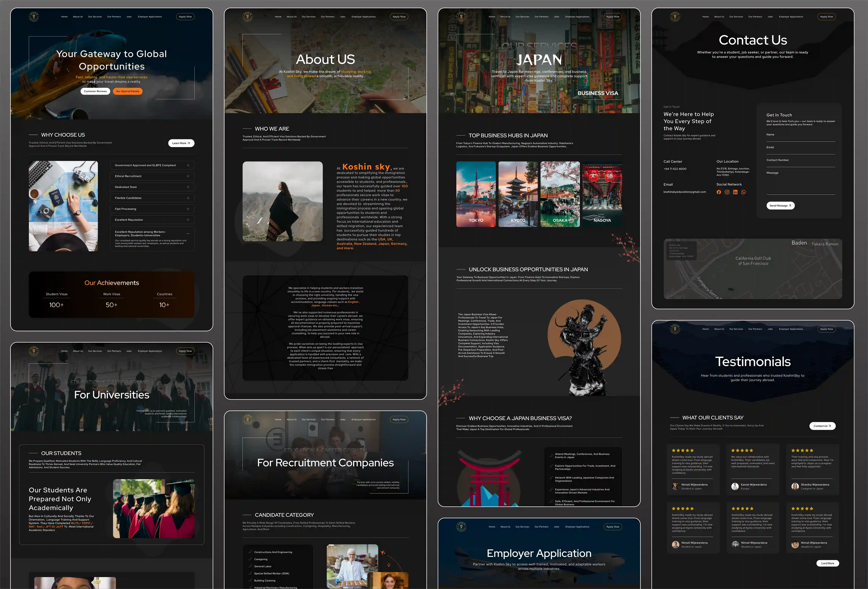
Task: Click Apply Now on the Employer Application page
Action: coord(613,527)
